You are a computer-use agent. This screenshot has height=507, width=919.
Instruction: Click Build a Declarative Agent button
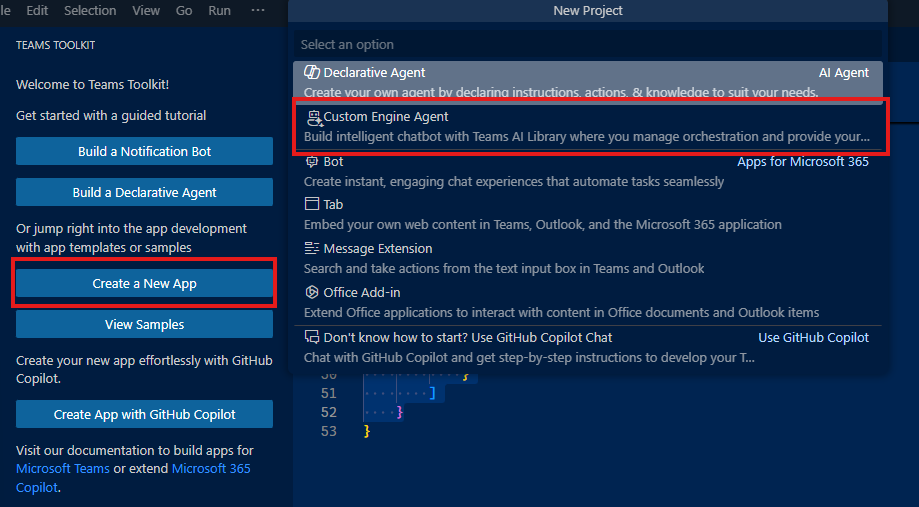(144, 192)
